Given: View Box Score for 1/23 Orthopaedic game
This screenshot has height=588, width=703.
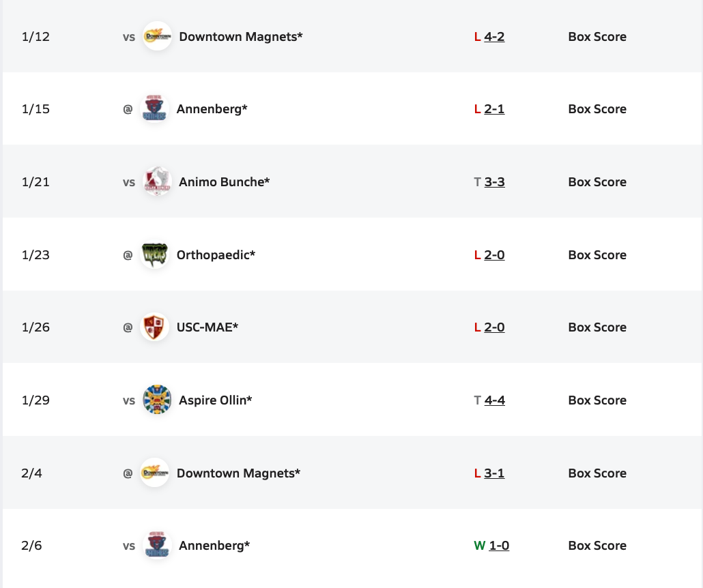Looking at the screenshot, I should (597, 255).
